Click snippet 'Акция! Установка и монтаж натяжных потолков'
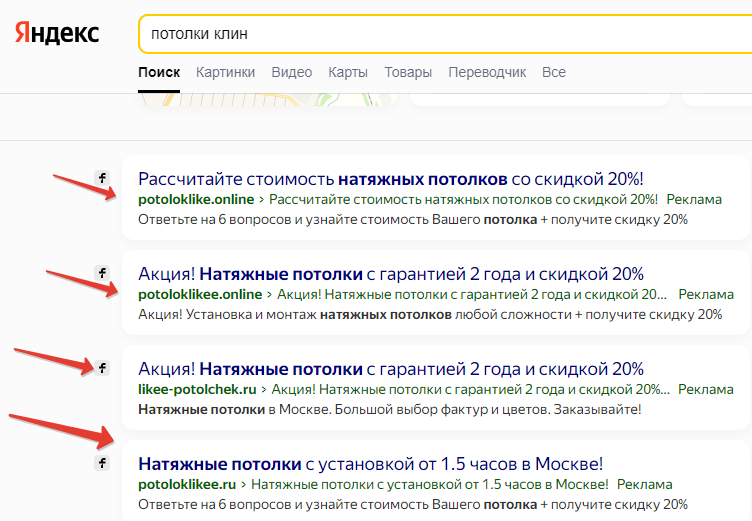Screen dimensions: 752x521 pyautogui.click(x=430, y=314)
